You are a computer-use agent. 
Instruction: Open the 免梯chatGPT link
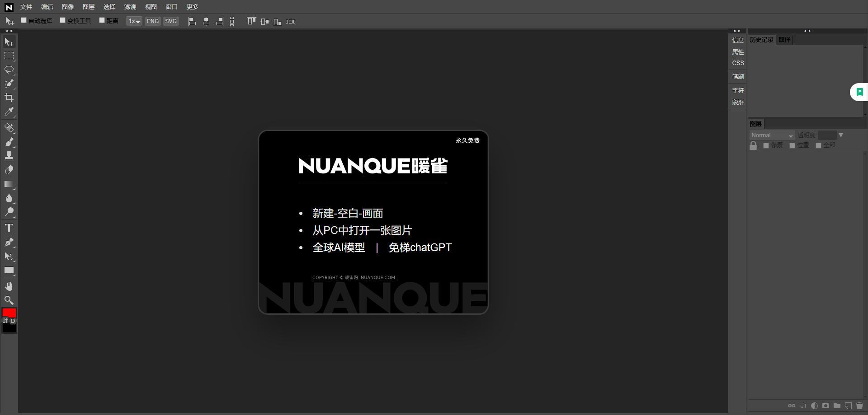pyautogui.click(x=420, y=247)
